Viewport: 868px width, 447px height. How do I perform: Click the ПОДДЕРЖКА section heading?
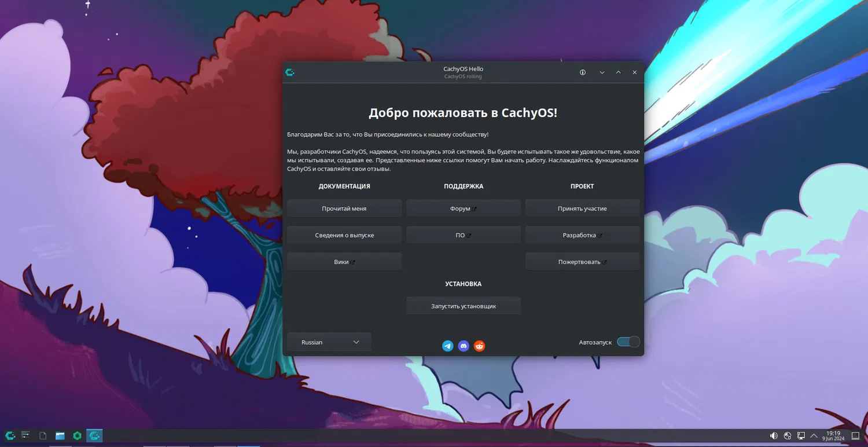point(464,186)
